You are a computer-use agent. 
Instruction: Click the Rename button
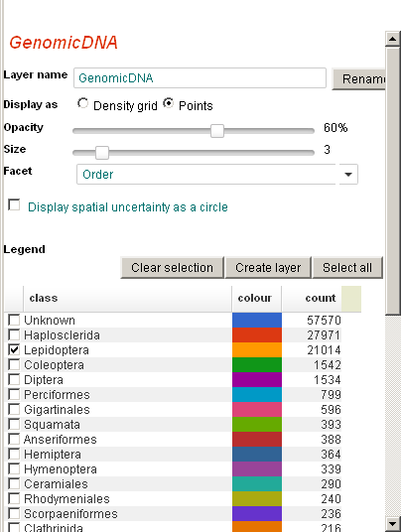(x=358, y=79)
